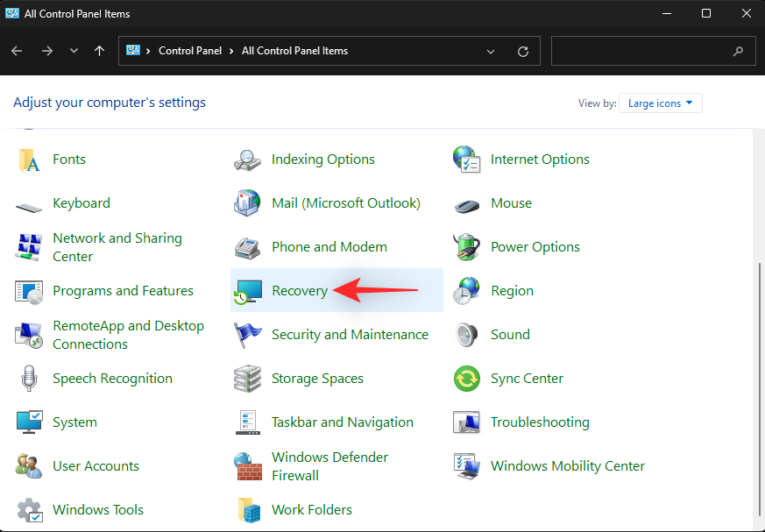765x532 pixels.
Task: Open Network and Sharing Center icon
Action: 29,247
